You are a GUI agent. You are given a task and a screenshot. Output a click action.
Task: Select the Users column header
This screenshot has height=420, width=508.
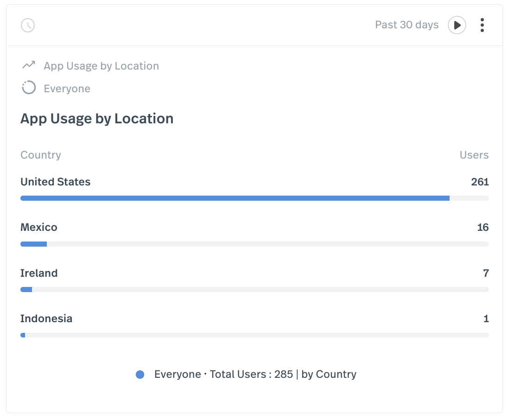point(474,155)
